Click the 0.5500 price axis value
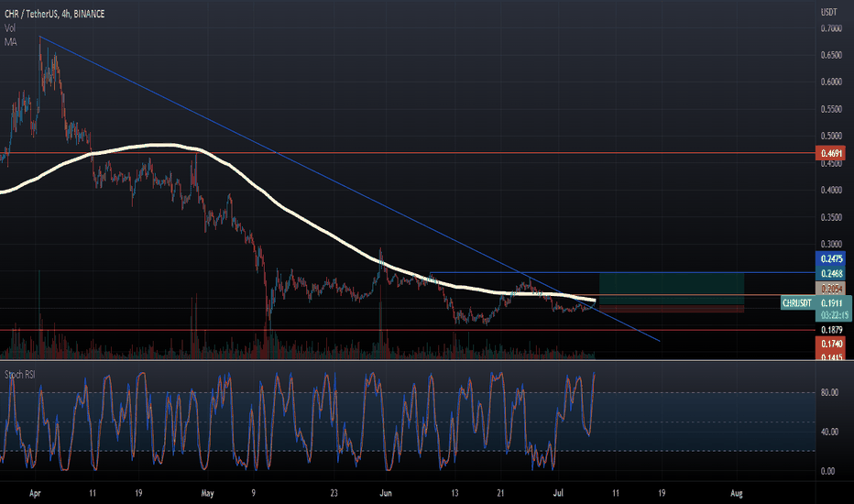 tap(831, 110)
